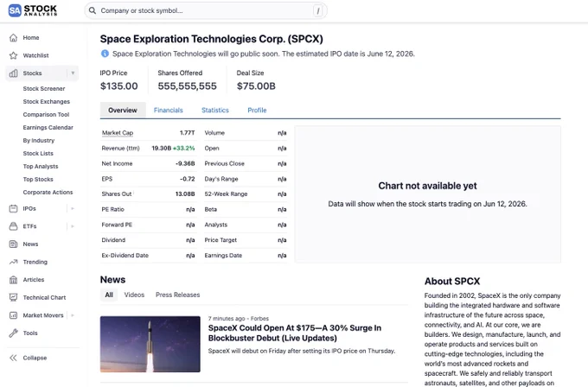Click the Watchlist star icon
This screenshot has width=588, height=387.
[14, 55]
